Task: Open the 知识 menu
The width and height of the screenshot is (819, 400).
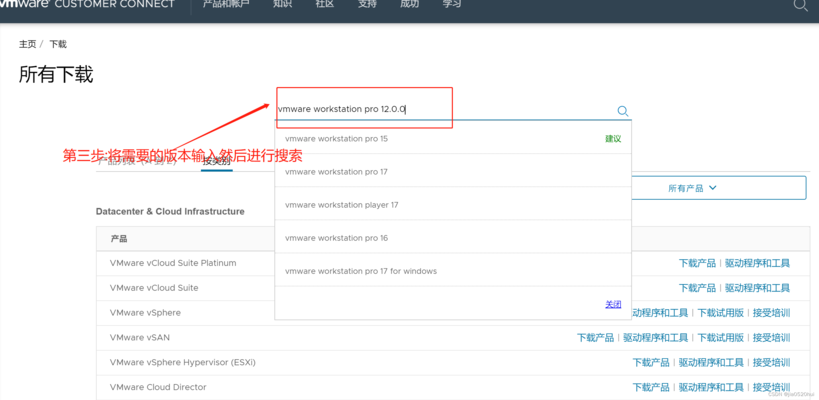Action: (x=282, y=5)
